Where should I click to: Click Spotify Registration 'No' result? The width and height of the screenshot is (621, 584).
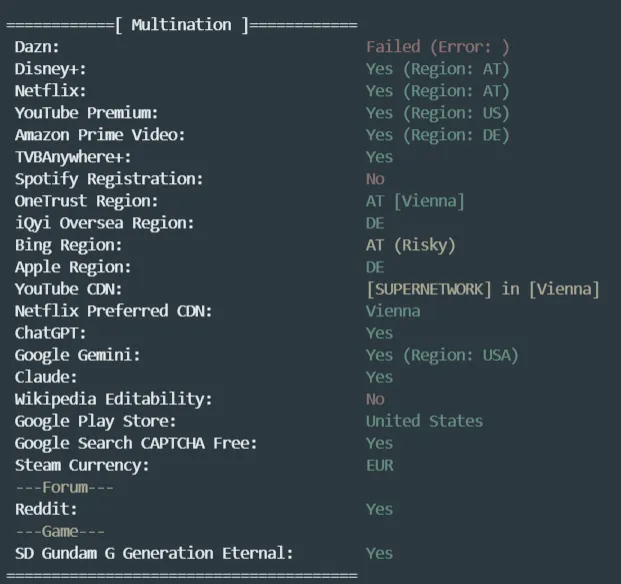375,179
